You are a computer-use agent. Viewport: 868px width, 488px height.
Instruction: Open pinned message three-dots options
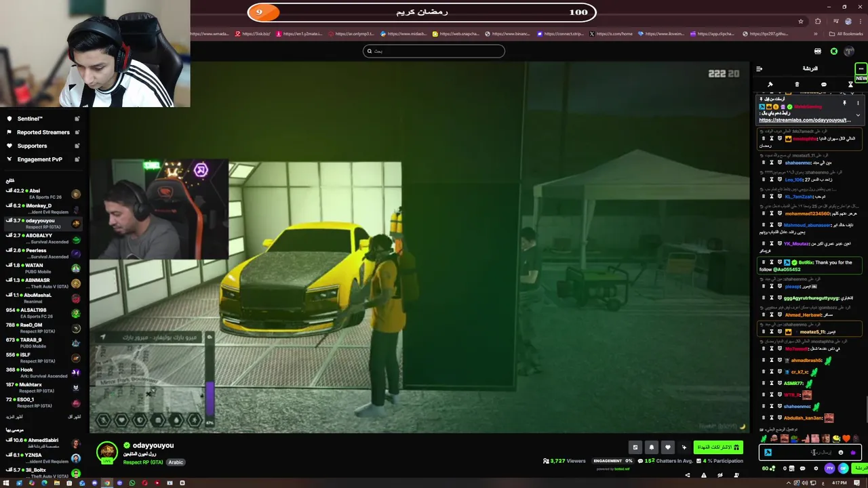858,103
